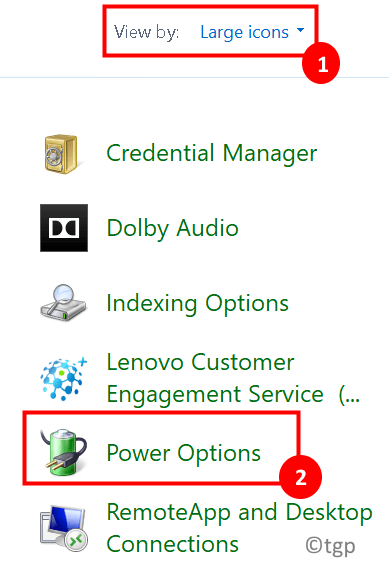Open the Indexing Options magnifier drive icon
Screen dimensions: 389x565
(63, 303)
